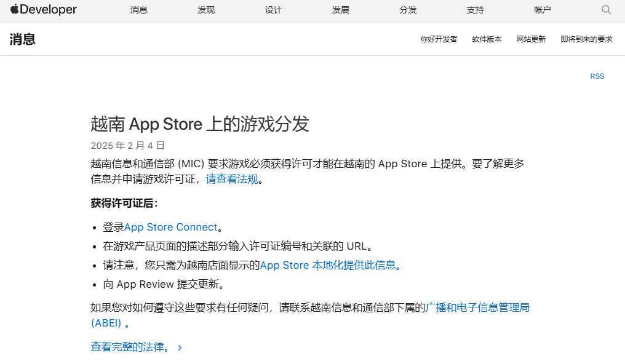Viewport: 625px width, 364px height.
Task: Open the 帐户 section
Action: click(542, 10)
